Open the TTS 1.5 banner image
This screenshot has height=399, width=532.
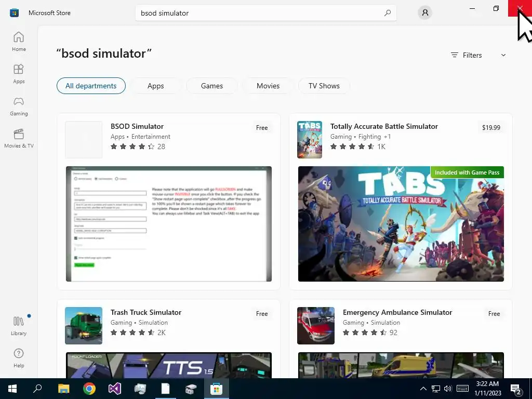[169, 365]
